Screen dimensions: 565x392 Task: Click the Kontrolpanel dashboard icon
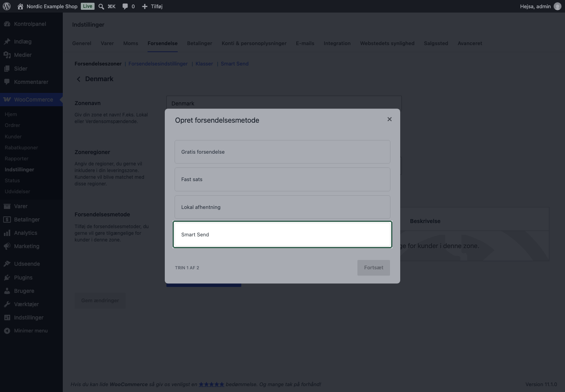(x=7, y=24)
